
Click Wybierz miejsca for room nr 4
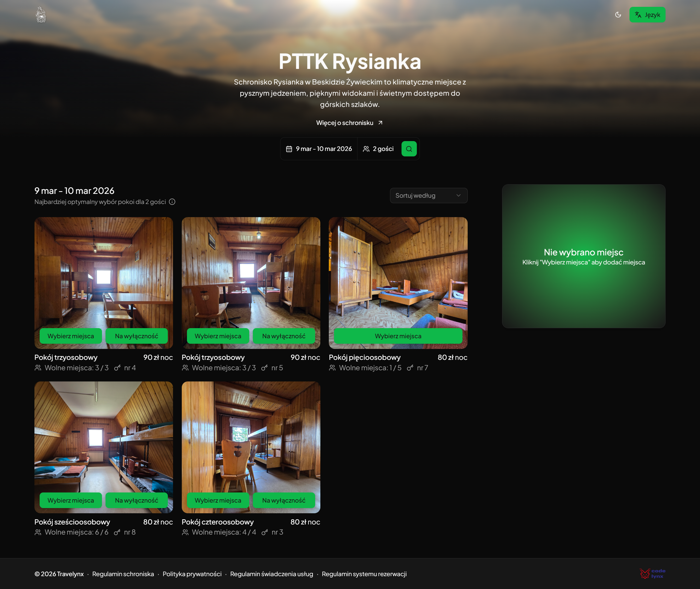[x=71, y=336]
